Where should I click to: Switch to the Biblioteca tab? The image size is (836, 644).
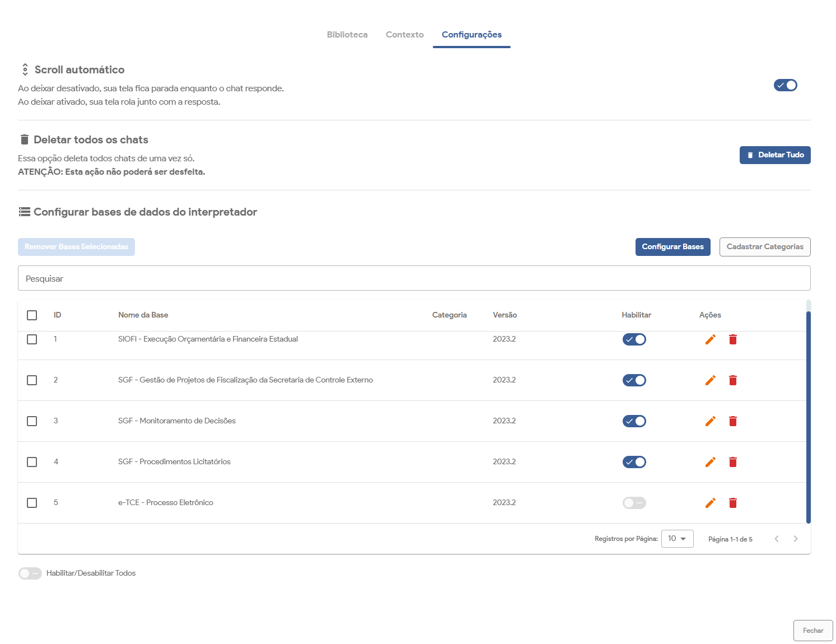[x=347, y=35]
